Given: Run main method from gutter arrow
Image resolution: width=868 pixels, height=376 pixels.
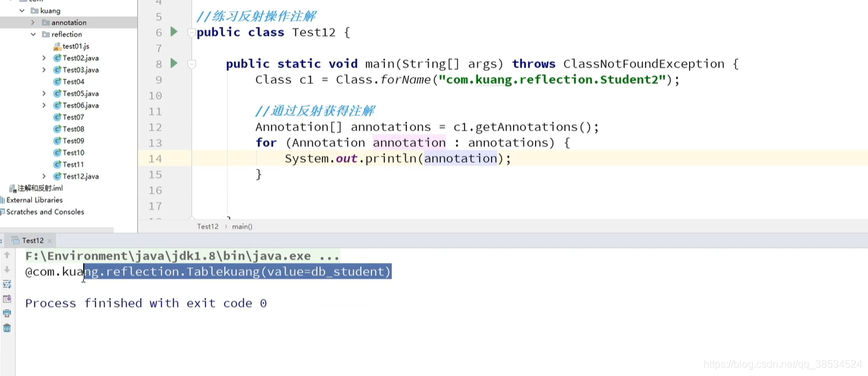Looking at the screenshot, I should pos(174,63).
